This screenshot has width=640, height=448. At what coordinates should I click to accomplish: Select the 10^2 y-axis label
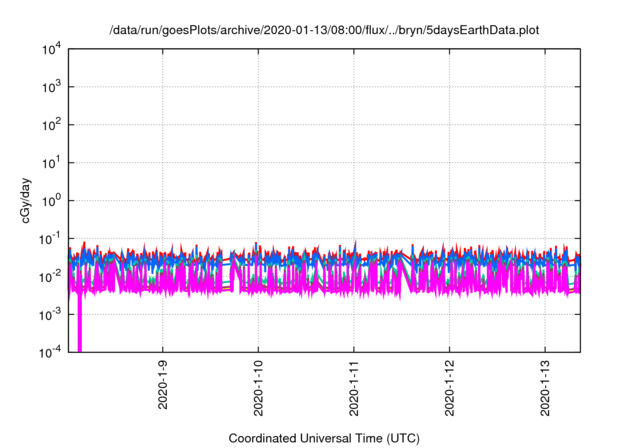(51, 125)
